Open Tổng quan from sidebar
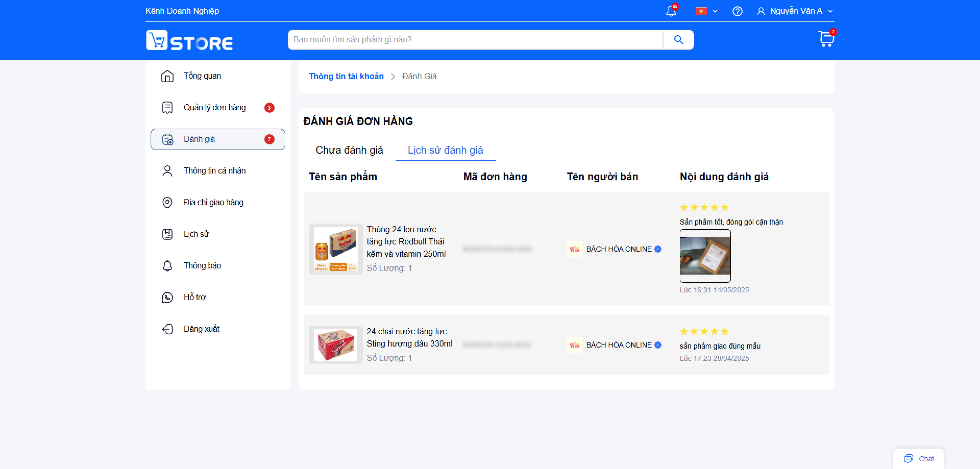Image resolution: width=980 pixels, height=469 pixels. point(218,76)
